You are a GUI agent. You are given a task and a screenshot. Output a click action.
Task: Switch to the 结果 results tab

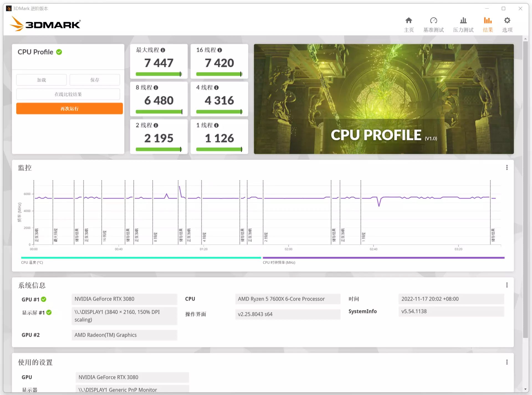click(x=488, y=24)
